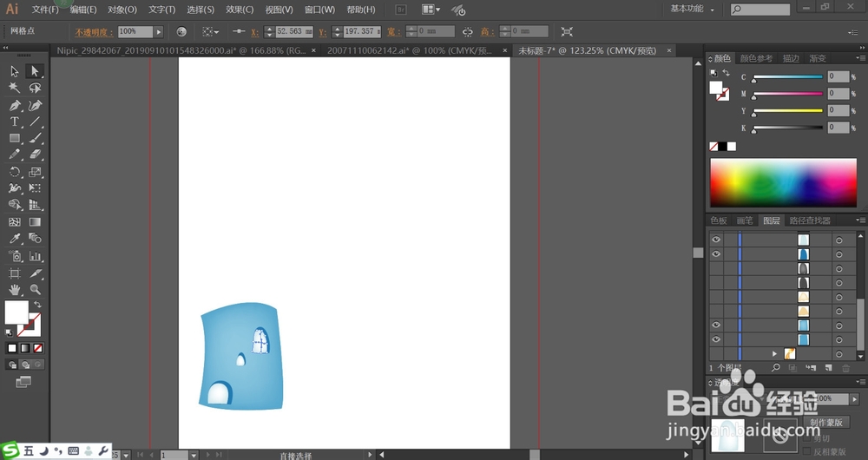This screenshot has width=868, height=460.
Task: Click the 不透明度 link in control bar
Action: click(94, 32)
